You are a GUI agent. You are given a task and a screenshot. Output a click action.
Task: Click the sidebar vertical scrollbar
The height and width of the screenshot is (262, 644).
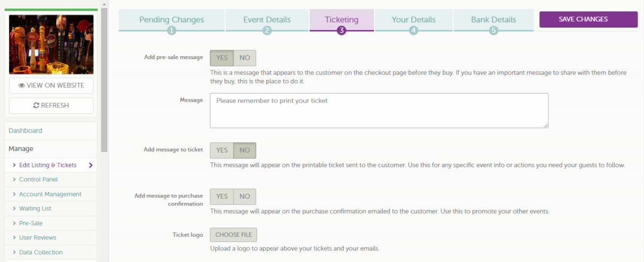click(104, 81)
